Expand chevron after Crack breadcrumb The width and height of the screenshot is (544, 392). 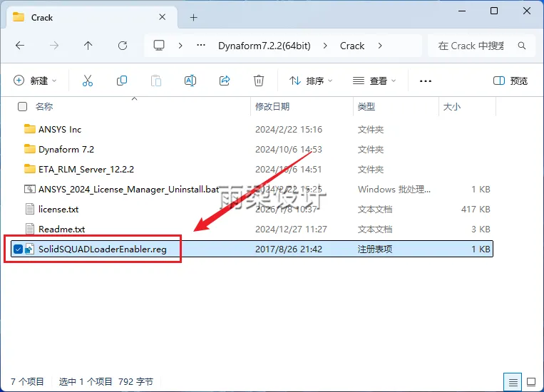(380, 46)
